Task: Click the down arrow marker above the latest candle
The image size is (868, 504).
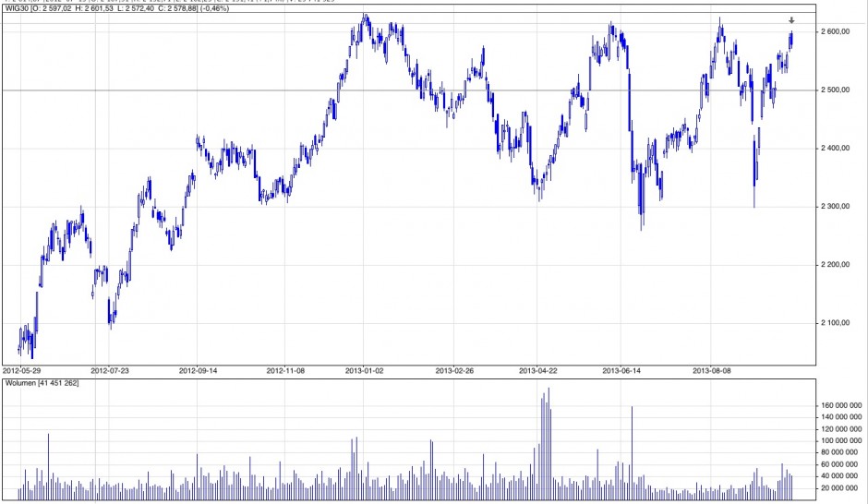Action: 791,20
